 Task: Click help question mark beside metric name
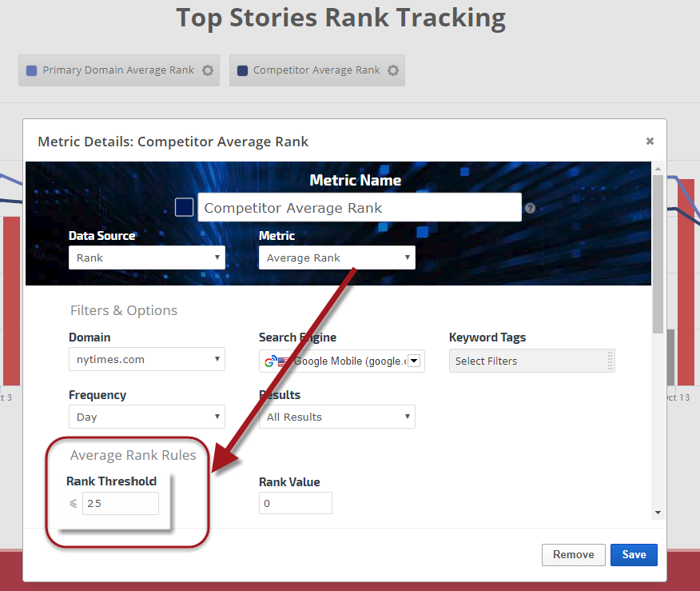pos(530,208)
